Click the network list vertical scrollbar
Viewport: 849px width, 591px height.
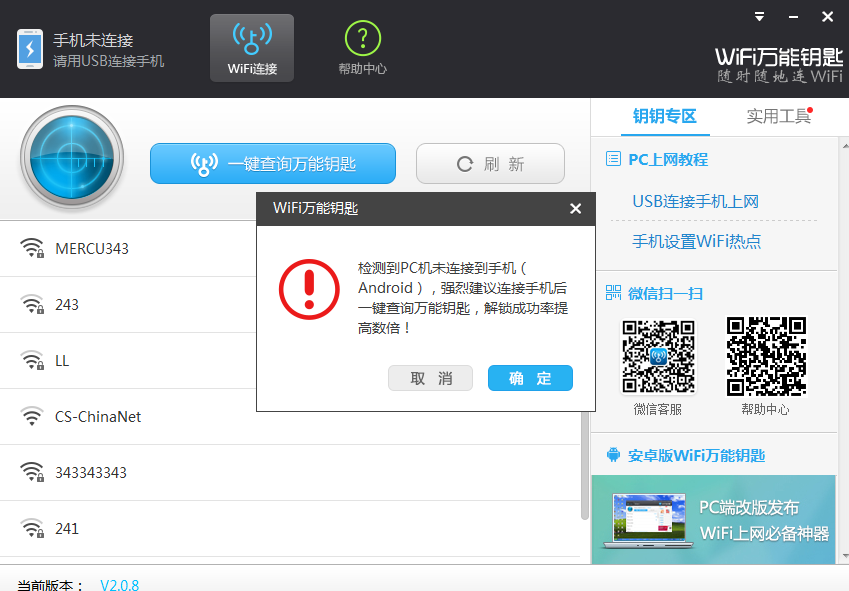pos(585,465)
